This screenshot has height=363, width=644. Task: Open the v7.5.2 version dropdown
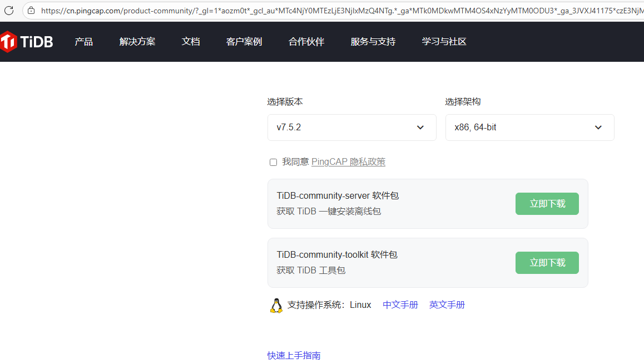click(x=352, y=127)
